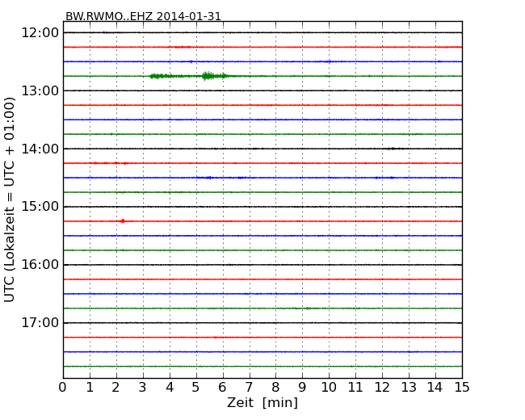Screen dimensions: 525x420
Task: Click the Zeit [min] x-axis label
Action: click(262, 402)
